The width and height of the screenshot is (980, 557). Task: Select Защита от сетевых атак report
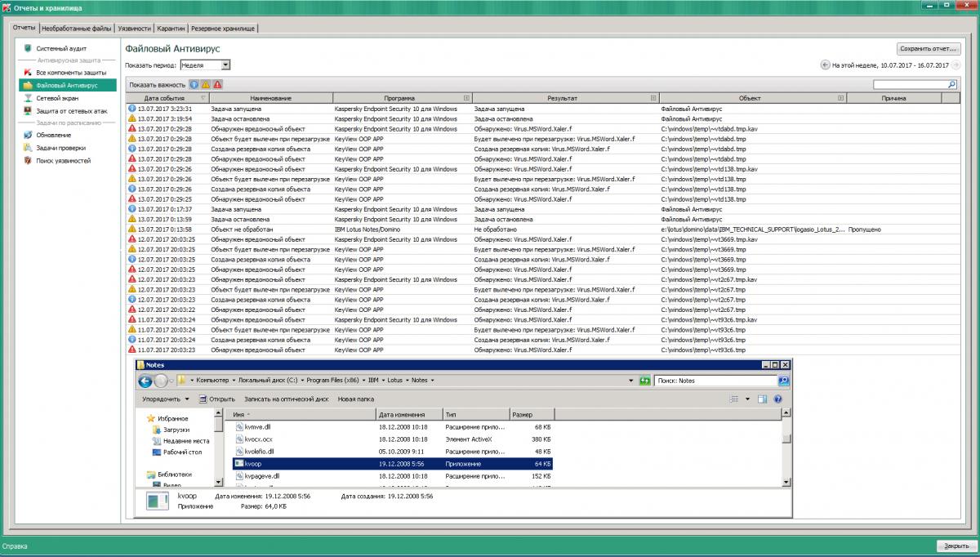click(x=71, y=110)
